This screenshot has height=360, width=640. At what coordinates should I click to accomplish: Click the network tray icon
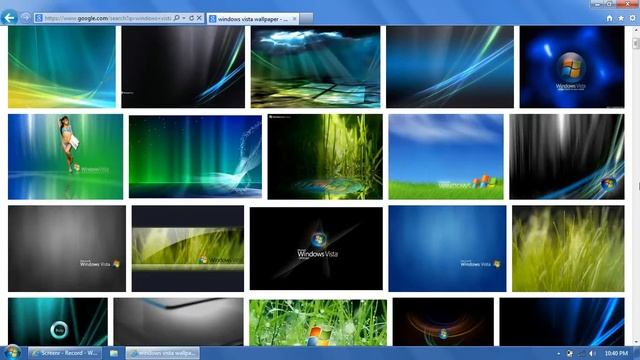[581, 353]
